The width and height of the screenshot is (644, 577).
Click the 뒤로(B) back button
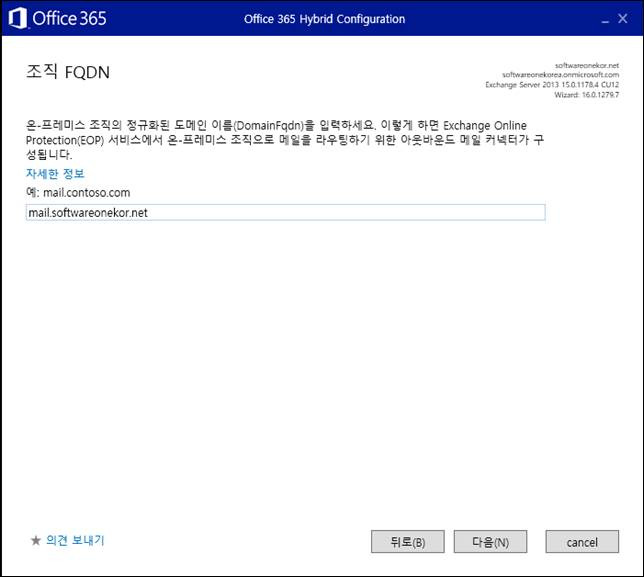(407, 542)
